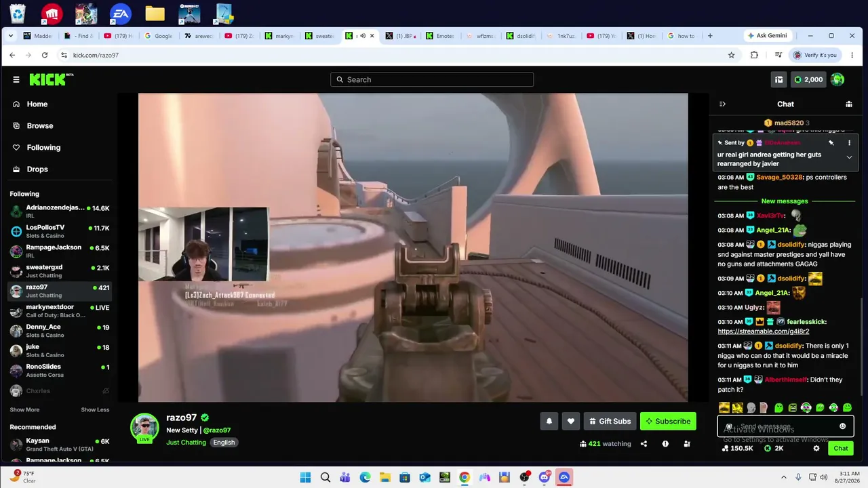This screenshot has width=868, height=488.
Task: Click the Ask Gemini button
Action: [x=767, y=36]
